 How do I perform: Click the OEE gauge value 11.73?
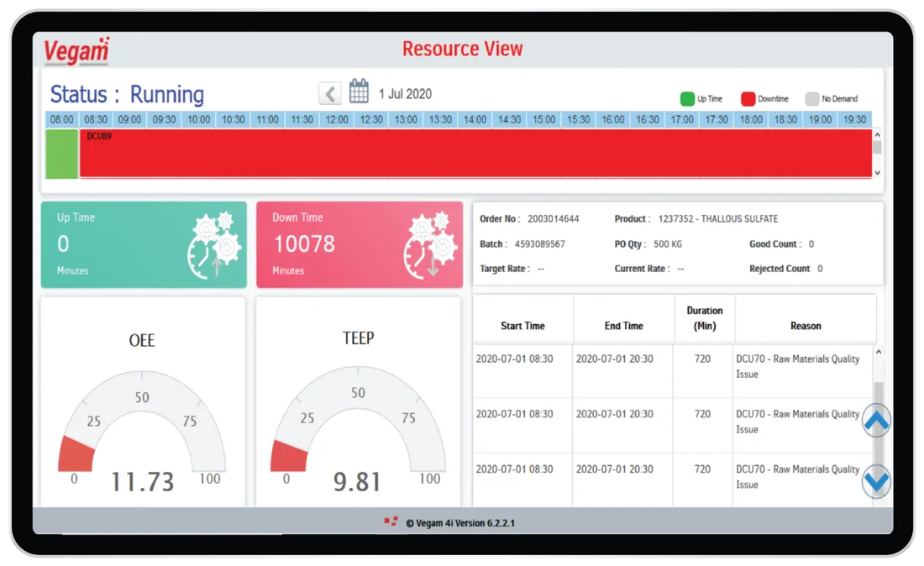click(143, 482)
